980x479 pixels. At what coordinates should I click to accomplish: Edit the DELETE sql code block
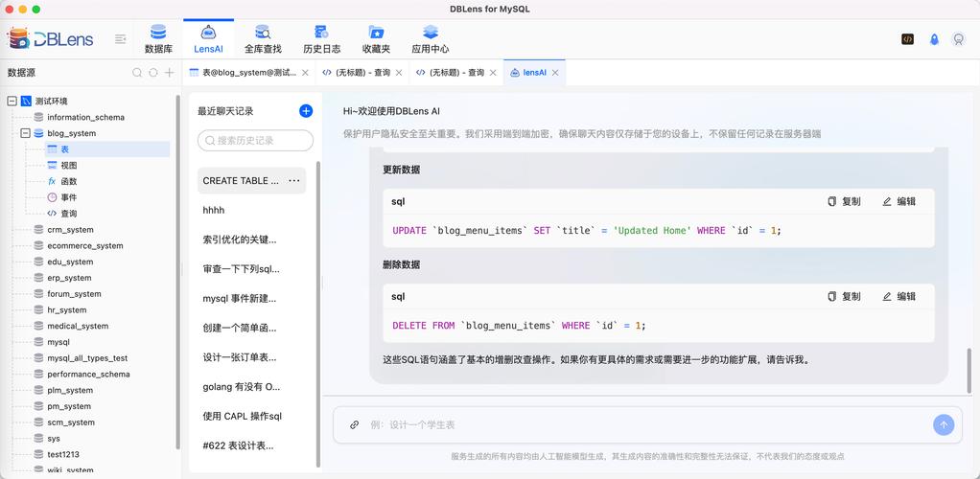898,297
